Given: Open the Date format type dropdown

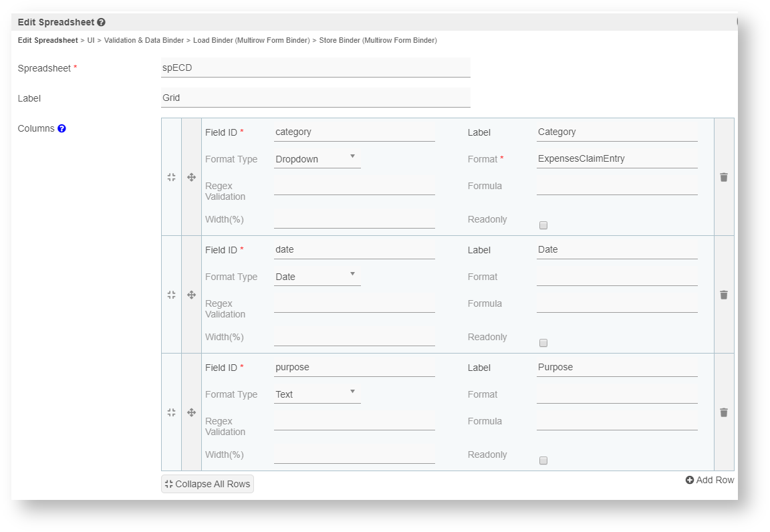Looking at the screenshot, I should (317, 277).
